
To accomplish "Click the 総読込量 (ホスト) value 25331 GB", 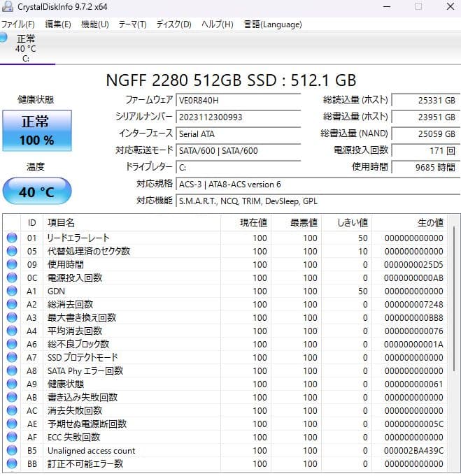I will point(426,100).
